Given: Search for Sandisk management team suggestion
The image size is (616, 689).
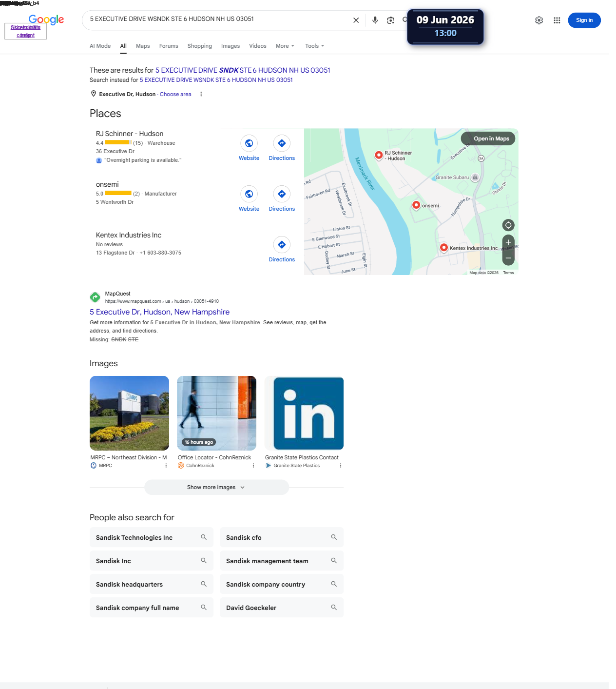Looking at the screenshot, I should pyautogui.click(x=282, y=561).
